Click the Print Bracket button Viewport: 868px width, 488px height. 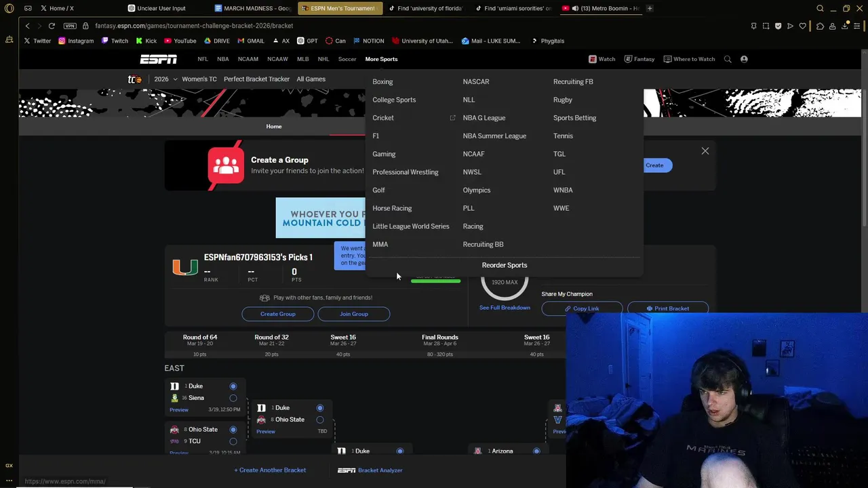click(668, 308)
